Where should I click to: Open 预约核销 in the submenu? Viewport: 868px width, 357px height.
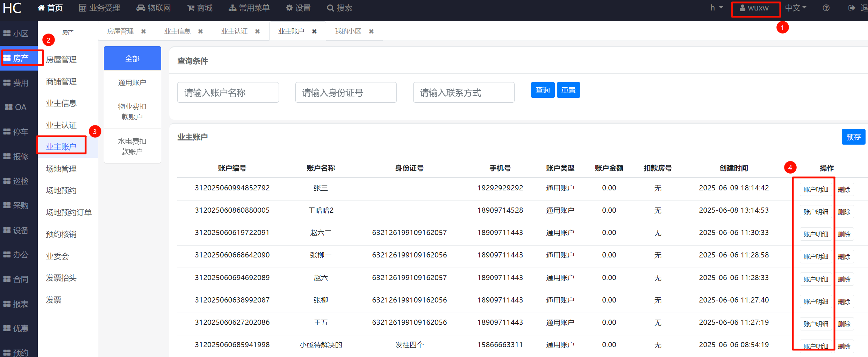(x=61, y=234)
